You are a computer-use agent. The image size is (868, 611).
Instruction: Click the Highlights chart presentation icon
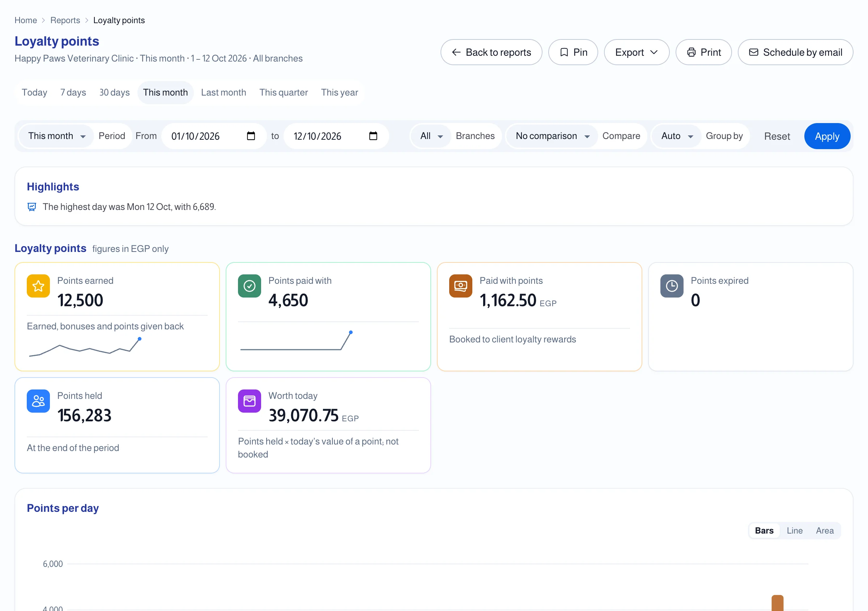pyautogui.click(x=32, y=207)
